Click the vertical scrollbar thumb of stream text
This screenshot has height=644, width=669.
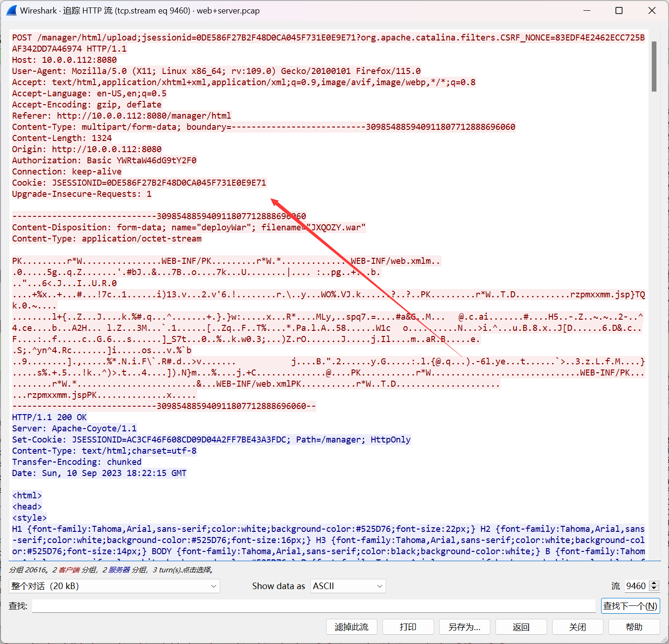(654, 67)
